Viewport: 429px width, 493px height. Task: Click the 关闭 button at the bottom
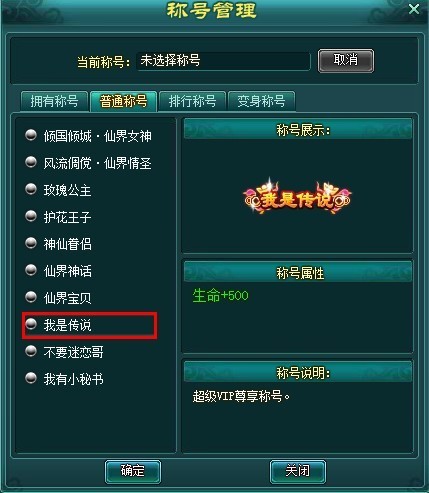pyautogui.click(x=298, y=471)
